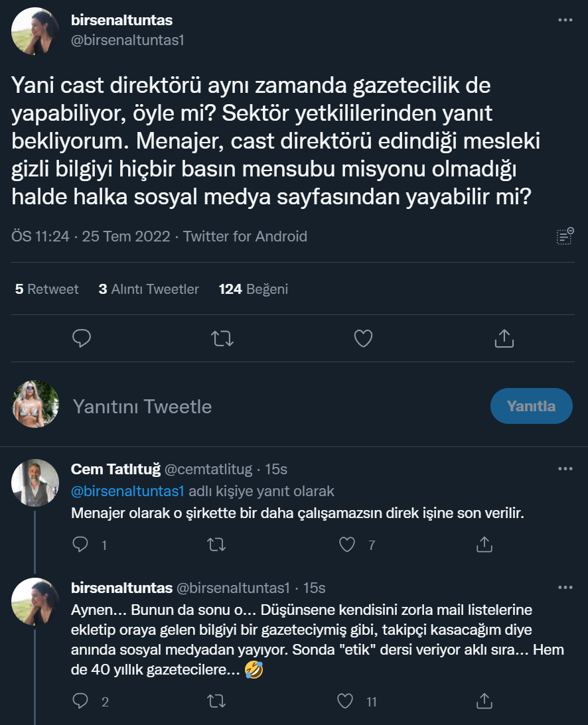
Task: Retweet Cem Tatlıtuğ's reply
Action: click(x=215, y=545)
